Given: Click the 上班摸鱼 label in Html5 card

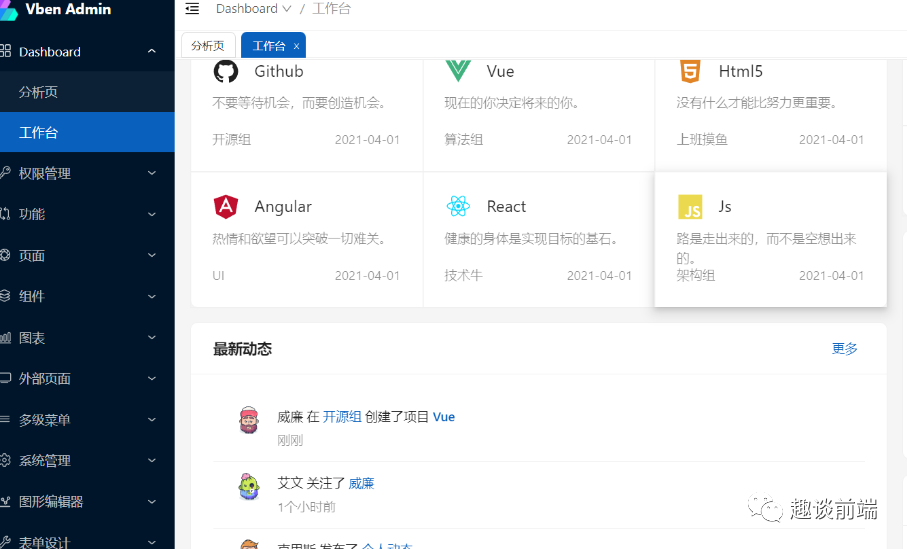Looking at the screenshot, I should (x=702, y=139).
